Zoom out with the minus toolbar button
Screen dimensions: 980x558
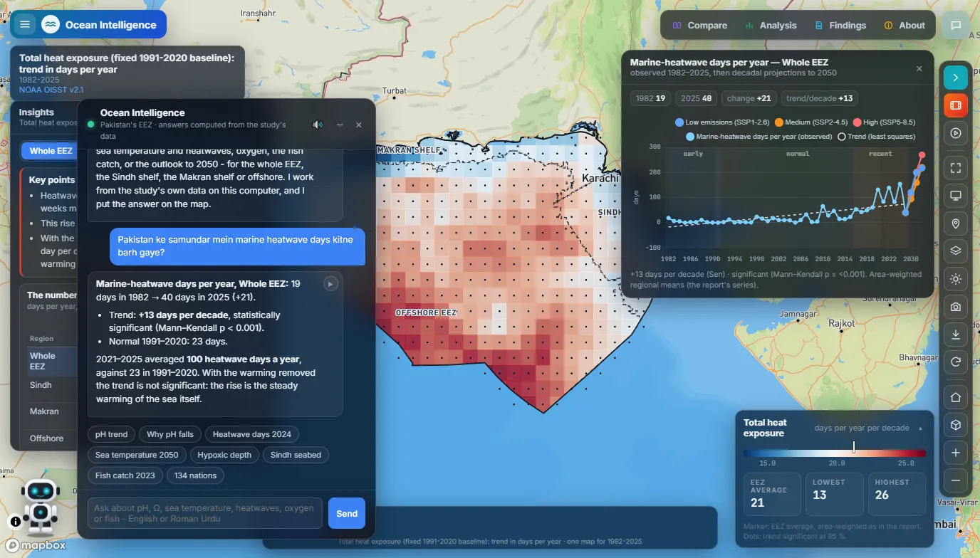tap(956, 480)
